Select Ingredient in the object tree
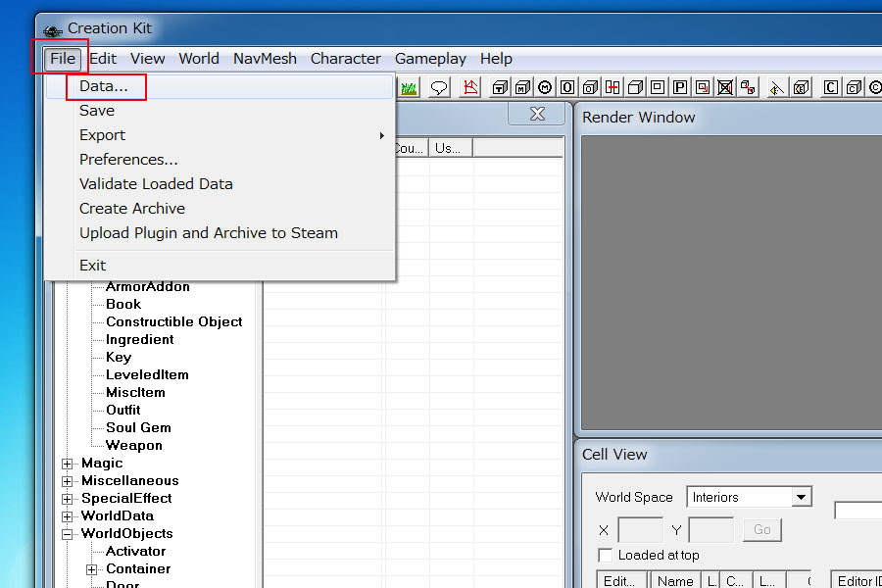This screenshot has width=882, height=588. pyautogui.click(x=139, y=339)
